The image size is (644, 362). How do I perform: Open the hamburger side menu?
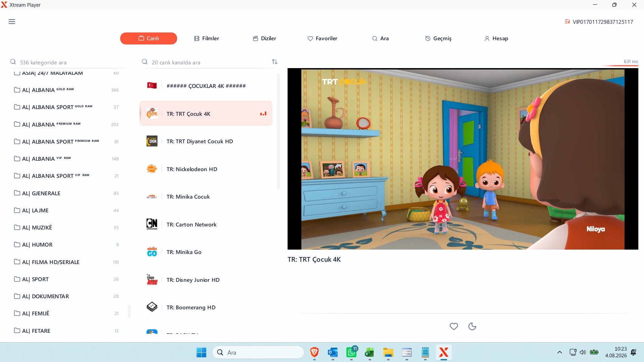pyautogui.click(x=12, y=22)
